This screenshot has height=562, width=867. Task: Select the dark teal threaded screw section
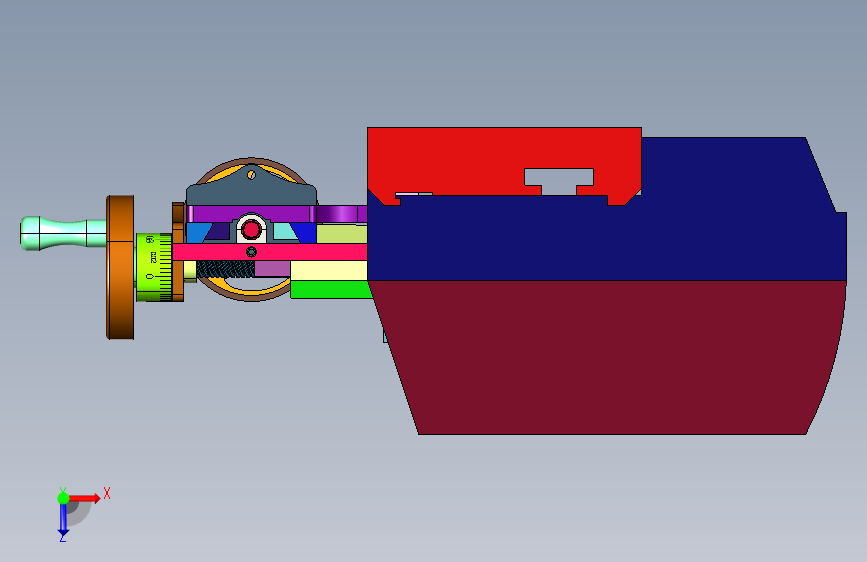226,269
